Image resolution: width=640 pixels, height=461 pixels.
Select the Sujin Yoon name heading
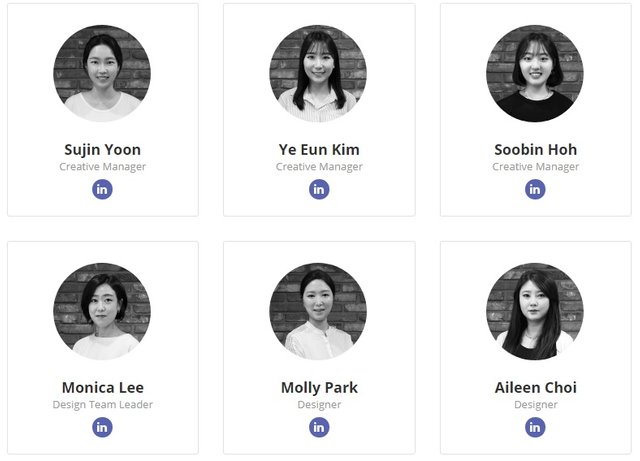(x=102, y=150)
